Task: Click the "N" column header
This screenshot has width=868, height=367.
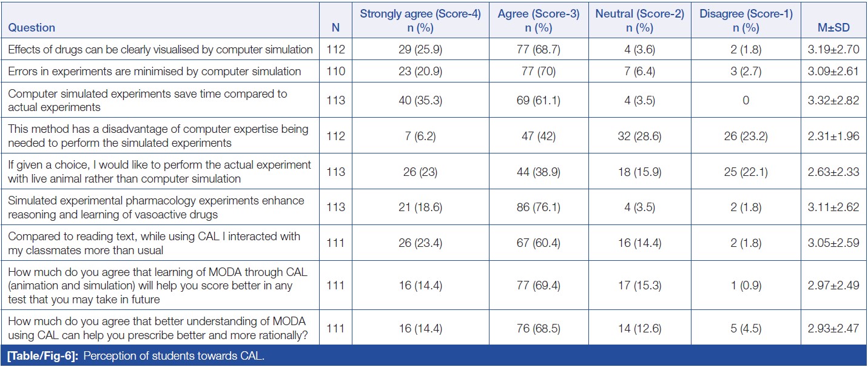Action: pyautogui.click(x=335, y=27)
